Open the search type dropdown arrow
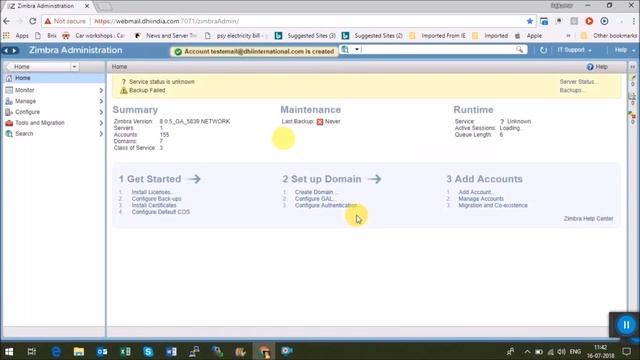 pos(356,49)
